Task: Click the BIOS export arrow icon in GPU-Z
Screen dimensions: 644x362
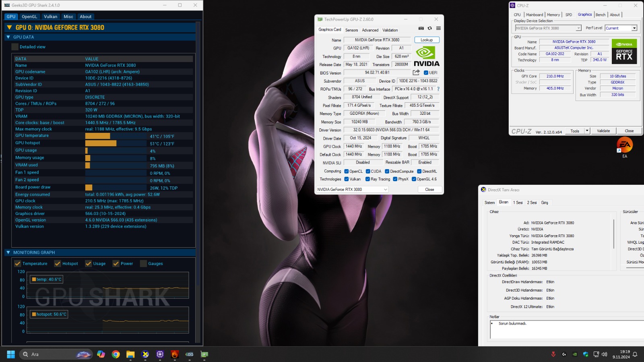Action: click(416, 72)
